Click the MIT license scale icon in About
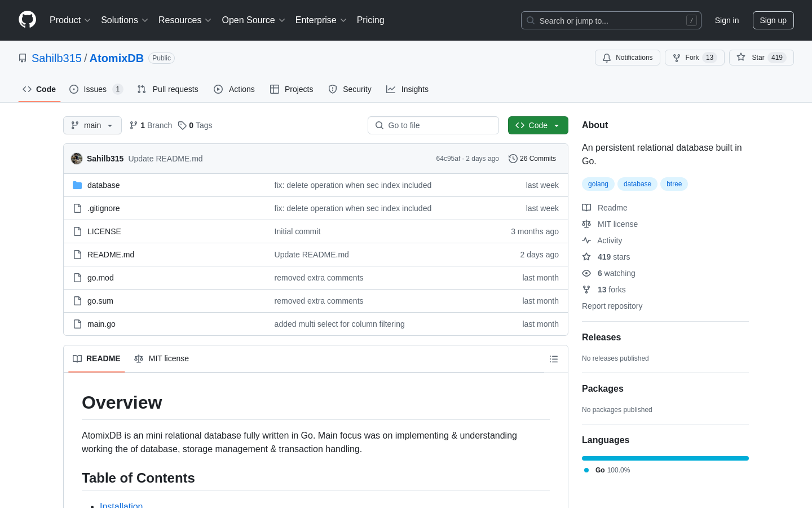The image size is (812, 508). (x=586, y=224)
